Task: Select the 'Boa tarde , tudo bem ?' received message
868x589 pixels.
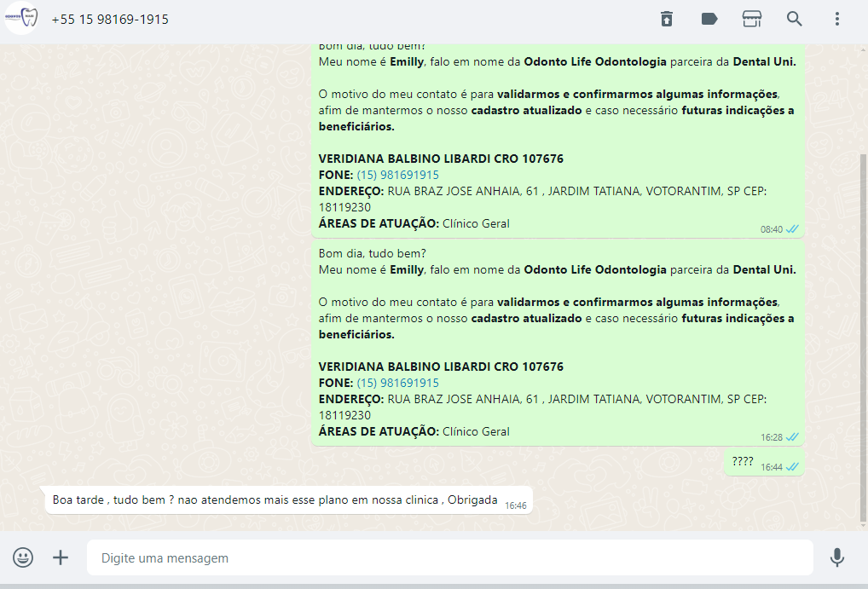Action: (x=288, y=500)
